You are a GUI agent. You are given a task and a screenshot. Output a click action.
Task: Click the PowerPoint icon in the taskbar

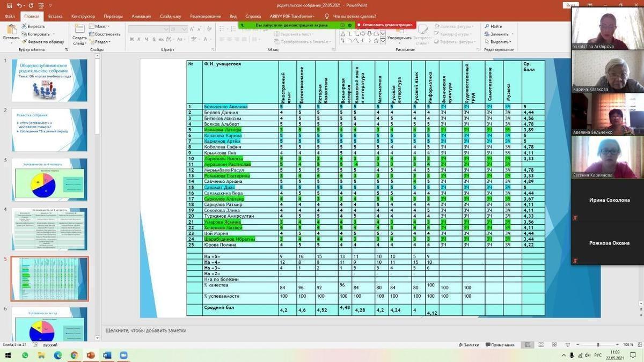pyautogui.click(x=90, y=355)
